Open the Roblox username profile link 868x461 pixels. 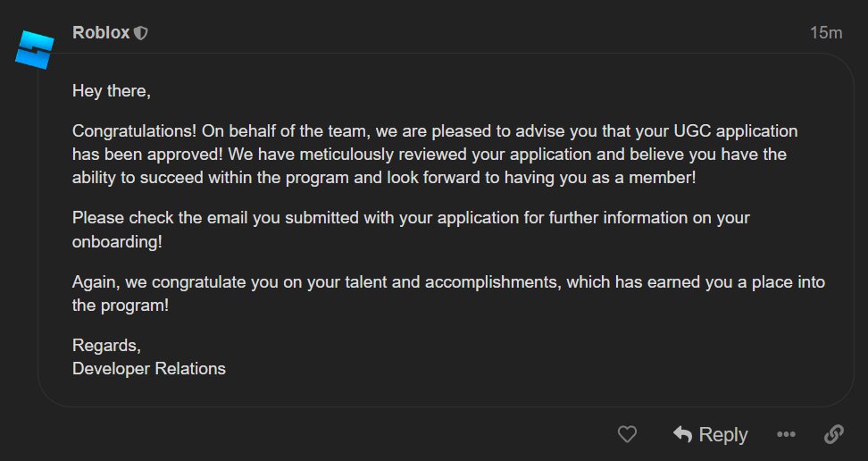[101, 33]
